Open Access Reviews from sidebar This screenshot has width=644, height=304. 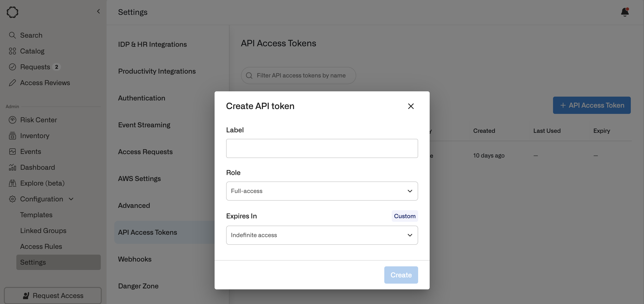tap(45, 83)
